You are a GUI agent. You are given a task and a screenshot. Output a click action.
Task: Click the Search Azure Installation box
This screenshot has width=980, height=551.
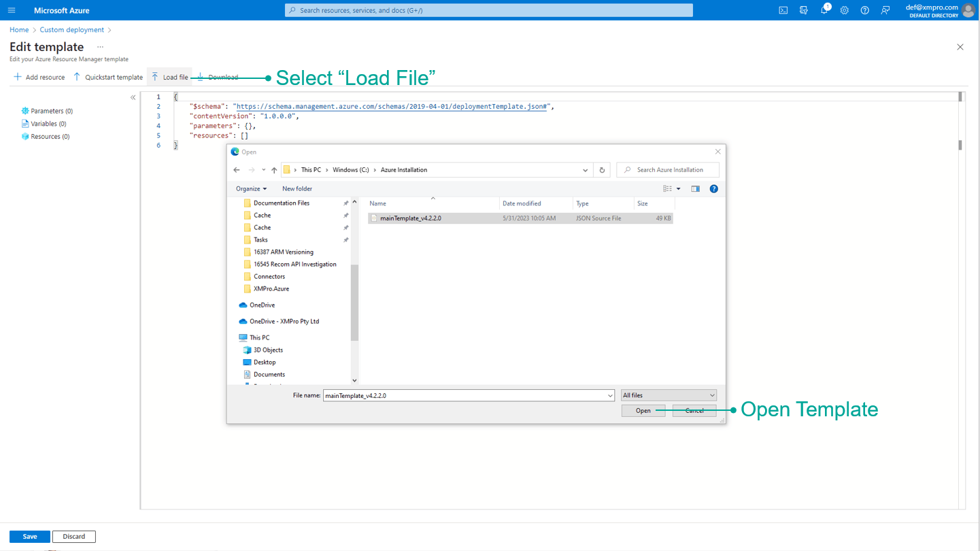668,170
